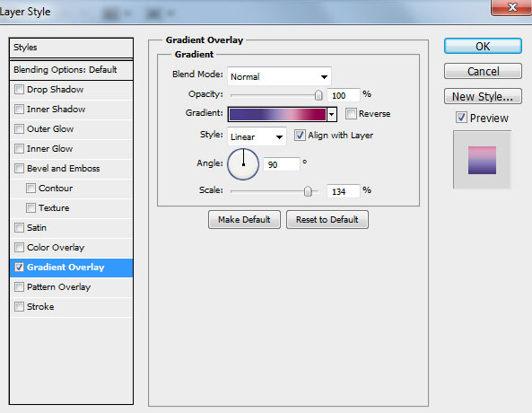Toggle the Reverse gradient checkbox

click(351, 113)
